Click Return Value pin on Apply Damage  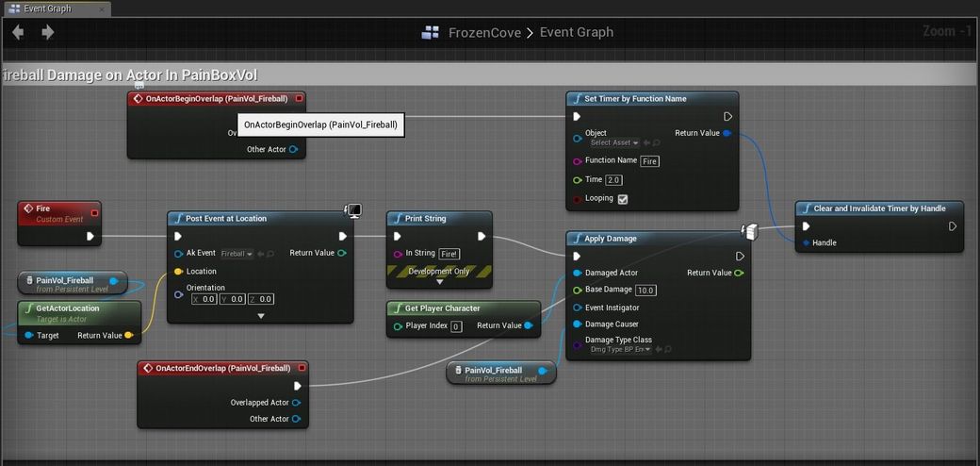coord(739,273)
